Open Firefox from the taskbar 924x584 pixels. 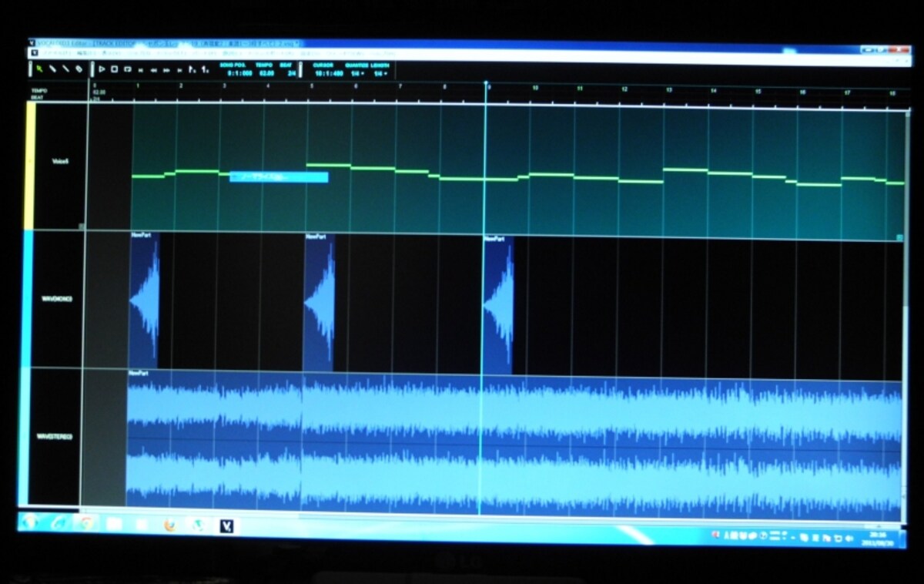(x=170, y=525)
